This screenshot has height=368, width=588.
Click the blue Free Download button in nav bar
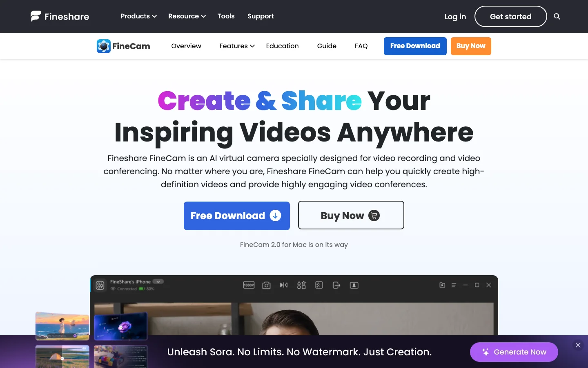[x=415, y=46]
